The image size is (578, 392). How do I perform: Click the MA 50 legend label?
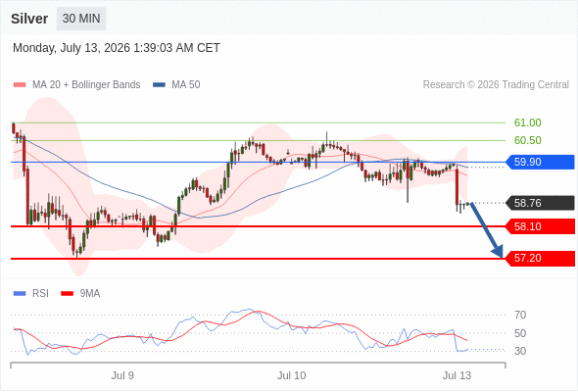tap(186, 85)
